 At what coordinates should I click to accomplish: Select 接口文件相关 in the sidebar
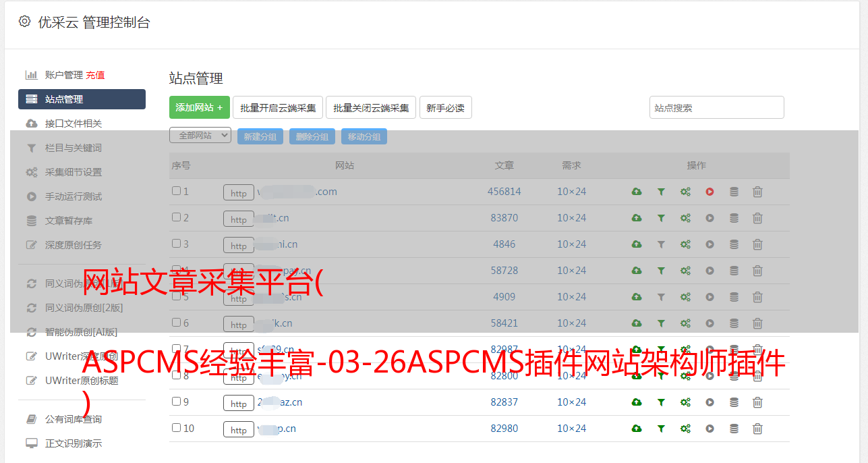74,124
